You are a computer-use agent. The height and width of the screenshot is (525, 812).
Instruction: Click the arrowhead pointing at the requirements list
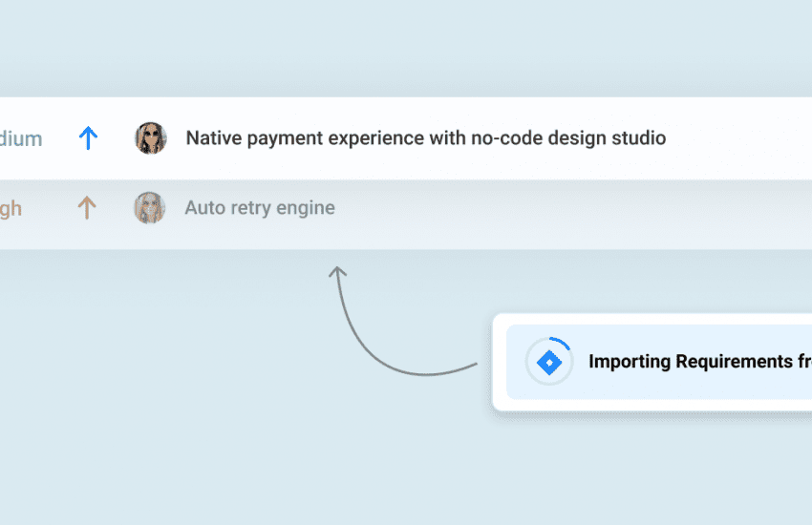click(336, 272)
